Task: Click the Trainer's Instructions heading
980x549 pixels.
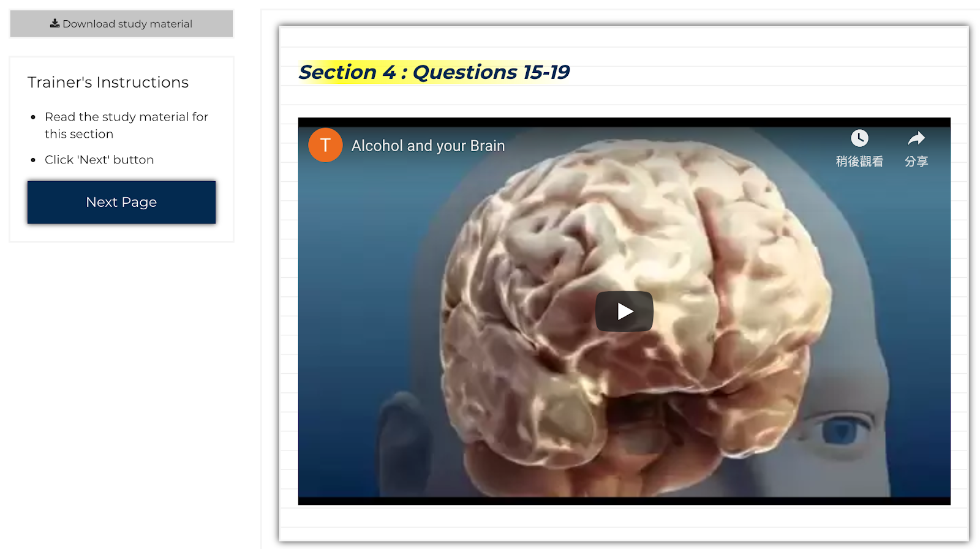Action: click(108, 82)
